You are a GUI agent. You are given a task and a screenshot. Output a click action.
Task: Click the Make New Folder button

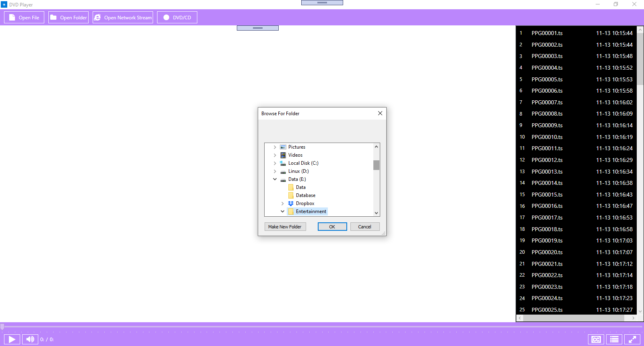click(285, 227)
